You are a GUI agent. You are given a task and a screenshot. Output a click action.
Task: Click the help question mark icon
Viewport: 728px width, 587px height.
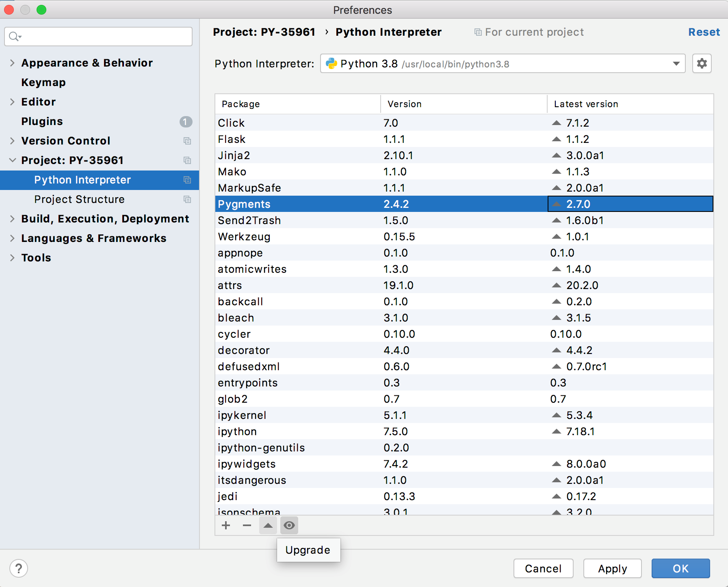(x=19, y=568)
